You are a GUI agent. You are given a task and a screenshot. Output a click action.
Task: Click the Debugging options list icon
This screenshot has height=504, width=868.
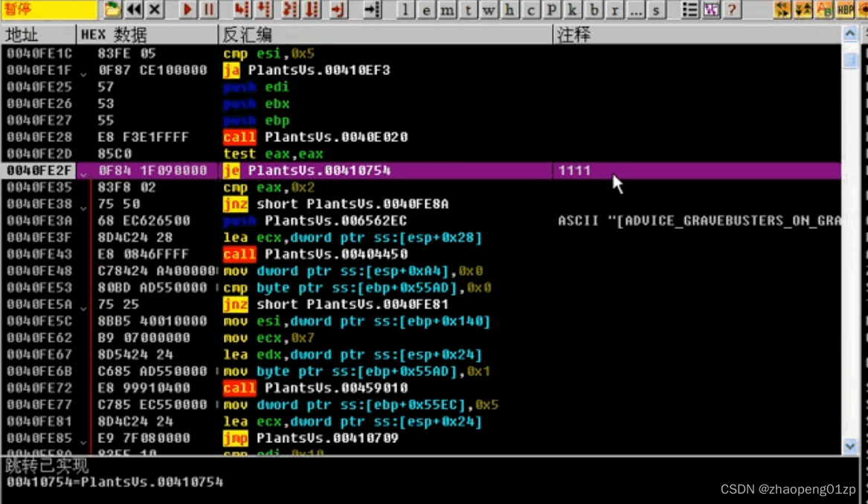click(x=689, y=10)
